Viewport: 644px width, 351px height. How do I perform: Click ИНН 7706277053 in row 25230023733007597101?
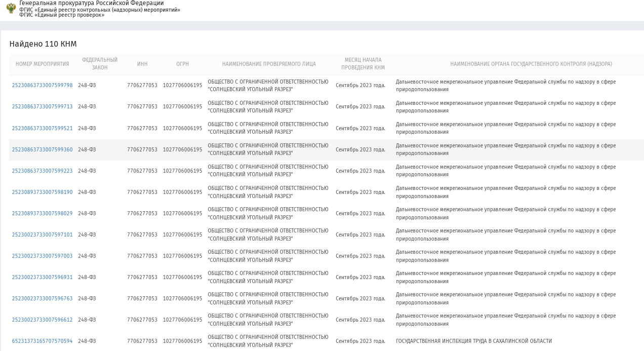(x=142, y=235)
